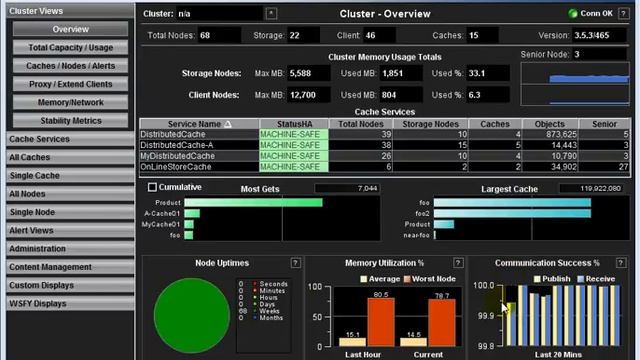Check the green Conn OK status light
The image size is (640, 360).
pos(573,13)
